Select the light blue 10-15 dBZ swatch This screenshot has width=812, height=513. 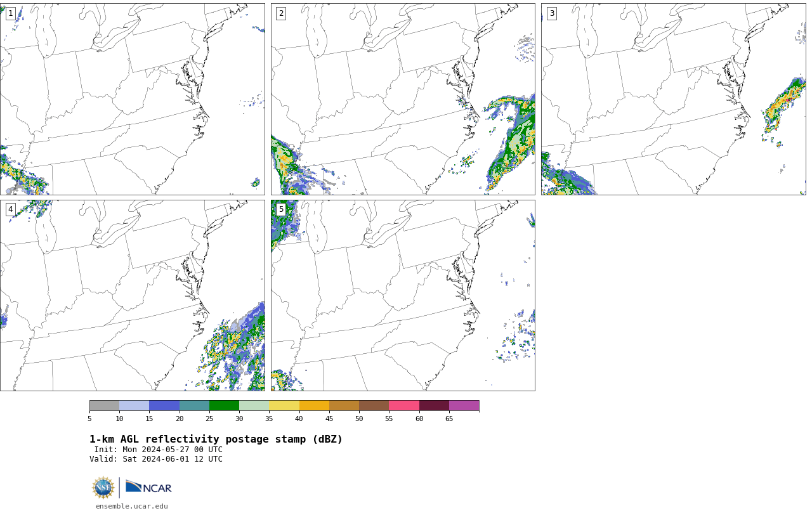(x=134, y=406)
